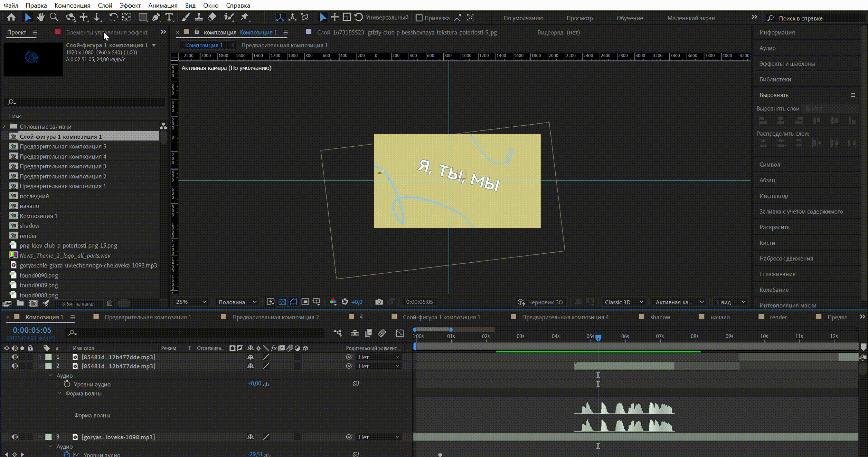Click the Home icon in the toolbar
Viewport: 868px width, 457px height.
point(11,17)
